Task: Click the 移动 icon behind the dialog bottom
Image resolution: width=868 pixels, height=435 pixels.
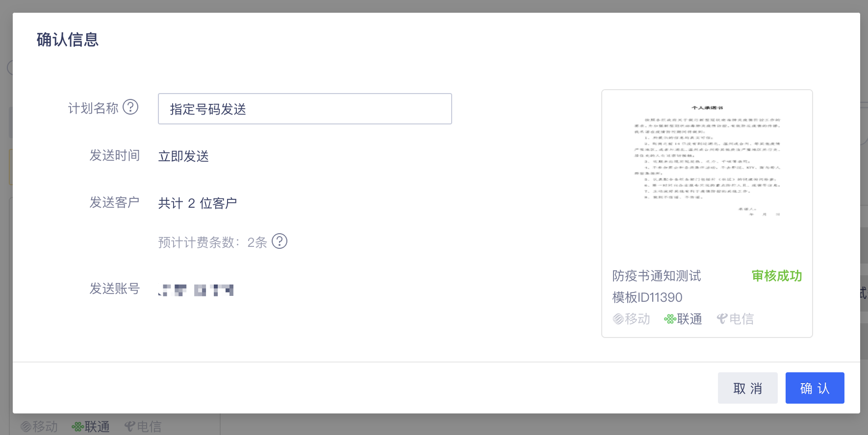Action: click(26, 427)
